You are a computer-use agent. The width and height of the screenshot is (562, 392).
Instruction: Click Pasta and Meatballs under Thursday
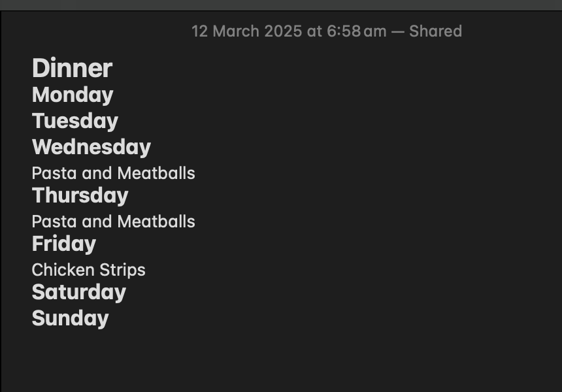coord(113,221)
